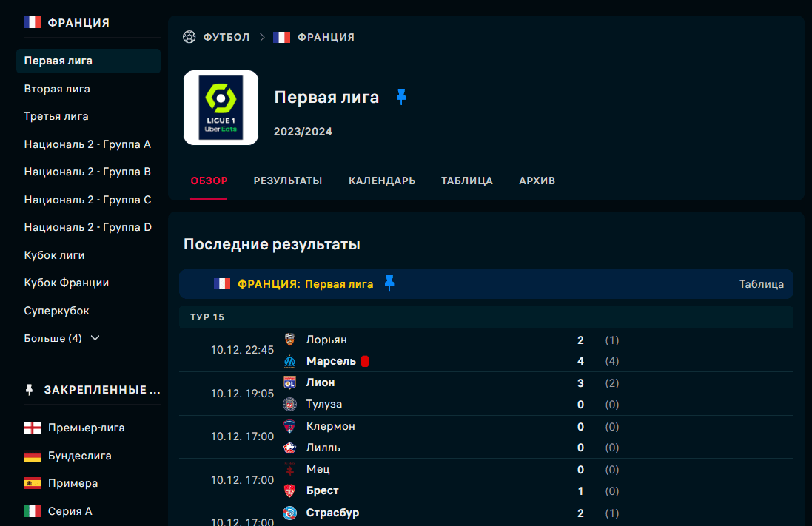Image resolution: width=812 pixels, height=526 pixels.
Task: Open Кубок лиги in sidebar
Action: [x=54, y=255]
